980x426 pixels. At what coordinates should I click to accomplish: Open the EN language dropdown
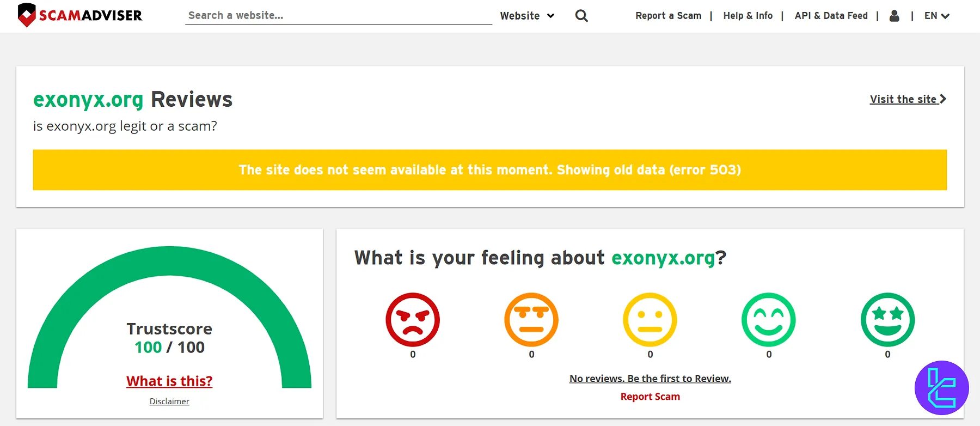pos(936,16)
